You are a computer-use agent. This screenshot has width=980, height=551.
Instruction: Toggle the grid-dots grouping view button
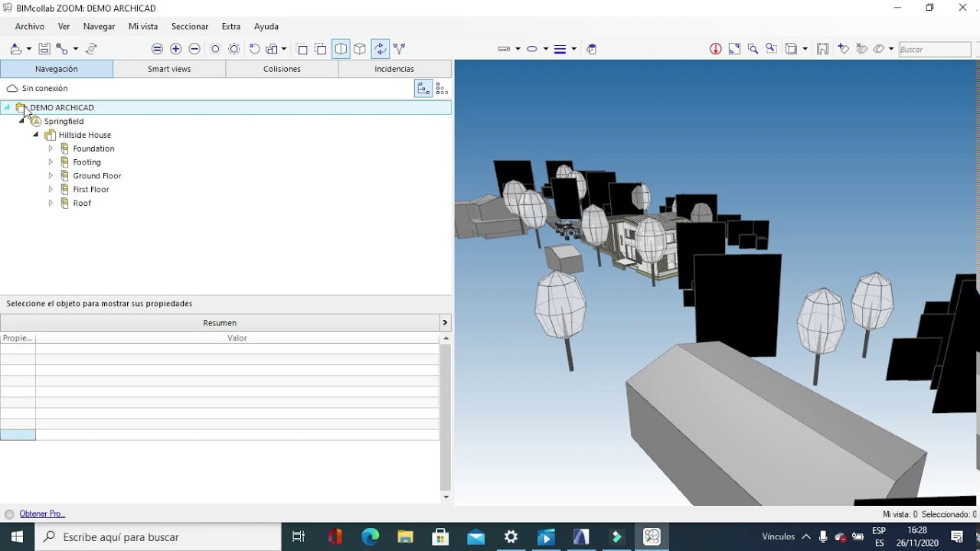[x=442, y=88]
